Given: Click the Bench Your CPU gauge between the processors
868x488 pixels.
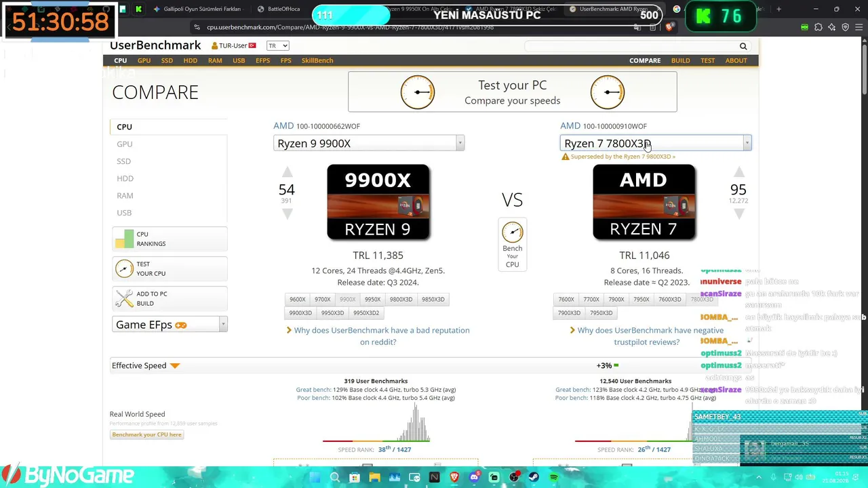Looking at the screenshot, I should click(512, 232).
